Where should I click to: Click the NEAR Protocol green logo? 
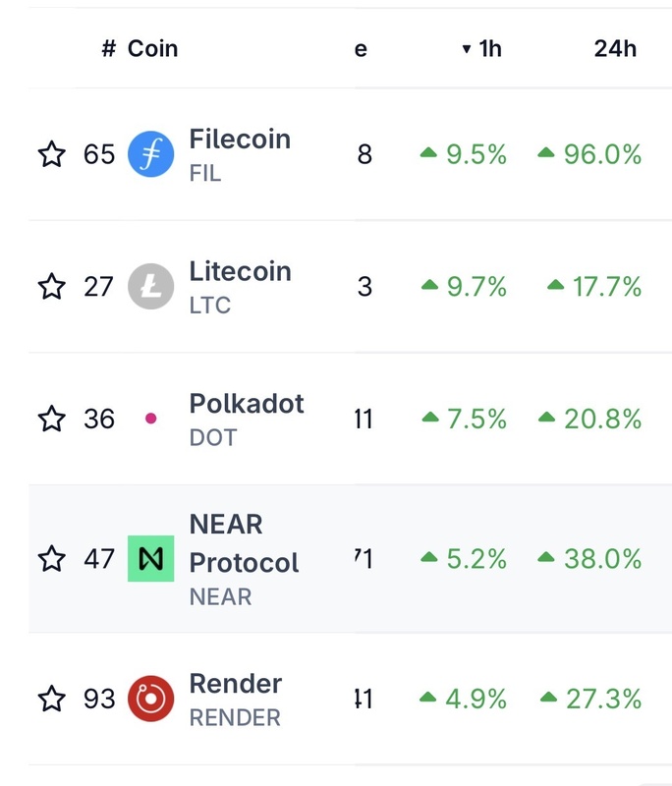click(151, 559)
